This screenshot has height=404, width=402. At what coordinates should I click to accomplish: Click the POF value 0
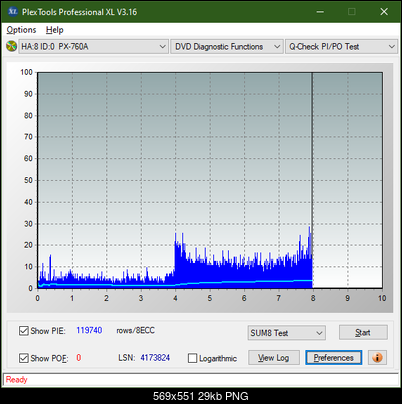[79, 358]
